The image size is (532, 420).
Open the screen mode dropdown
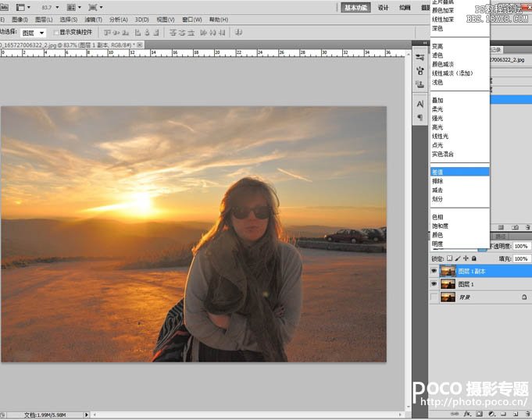click(x=95, y=7)
